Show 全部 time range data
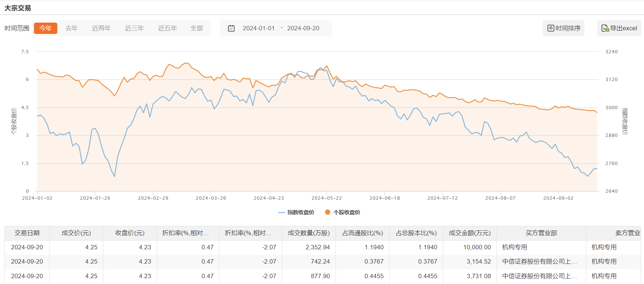The image size is (644, 284). (197, 28)
